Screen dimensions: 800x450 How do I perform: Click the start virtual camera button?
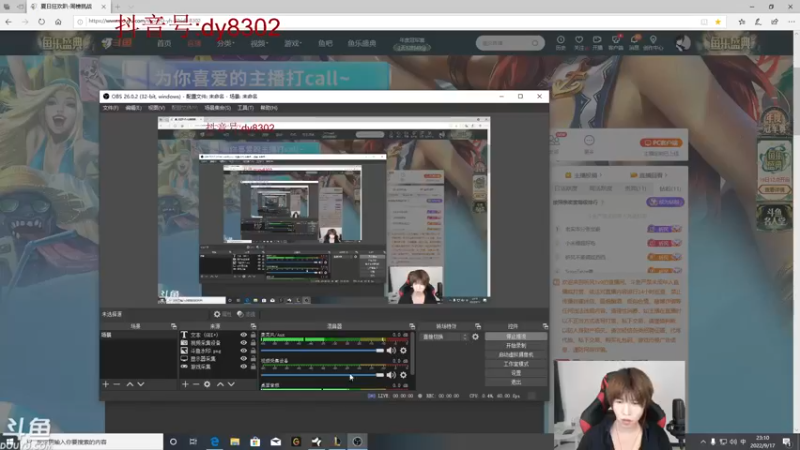click(516, 355)
